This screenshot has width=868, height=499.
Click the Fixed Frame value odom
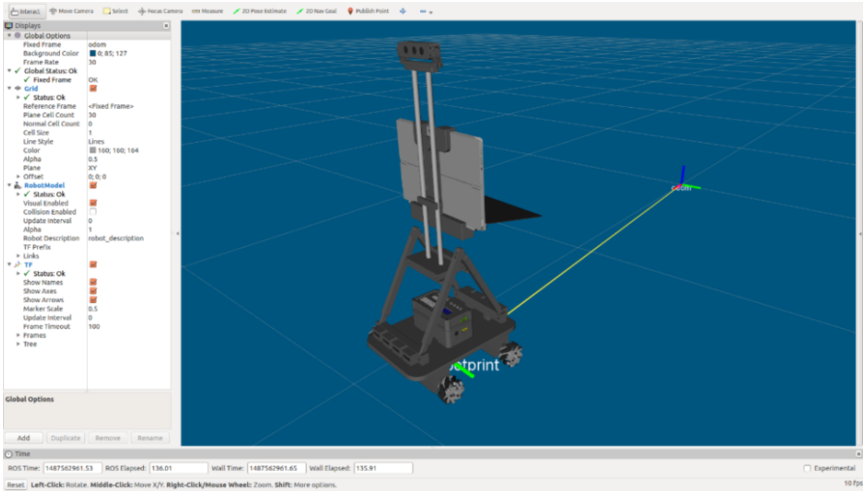[97, 44]
